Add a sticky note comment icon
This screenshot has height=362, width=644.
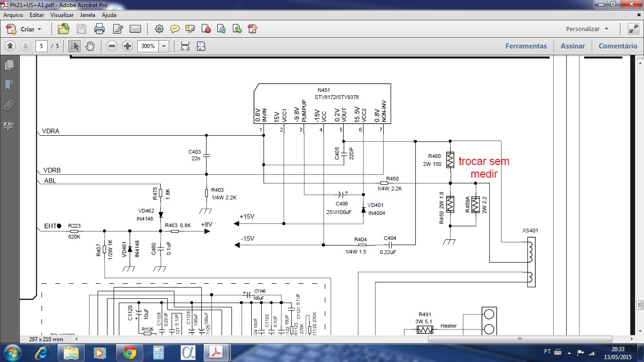pyautogui.click(x=175, y=29)
